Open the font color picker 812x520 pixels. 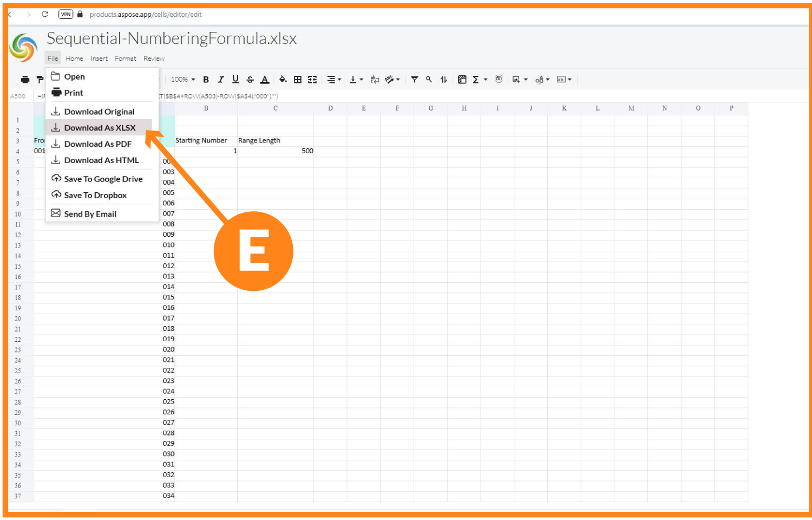[264, 79]
